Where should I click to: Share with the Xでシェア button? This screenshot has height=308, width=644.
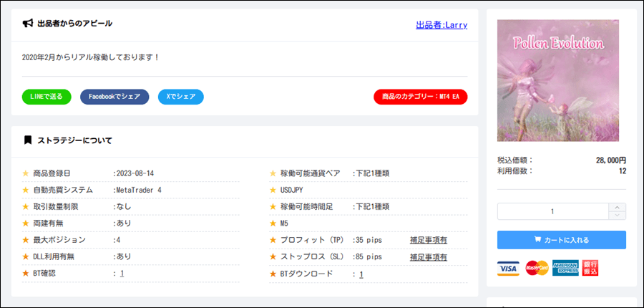[180, 97]
